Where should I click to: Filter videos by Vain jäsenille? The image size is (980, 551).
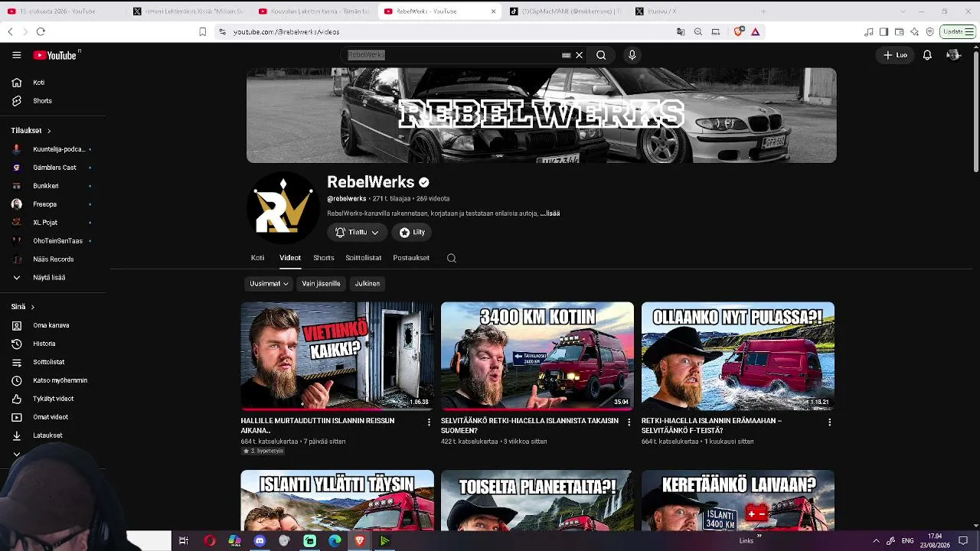(321, 284)
